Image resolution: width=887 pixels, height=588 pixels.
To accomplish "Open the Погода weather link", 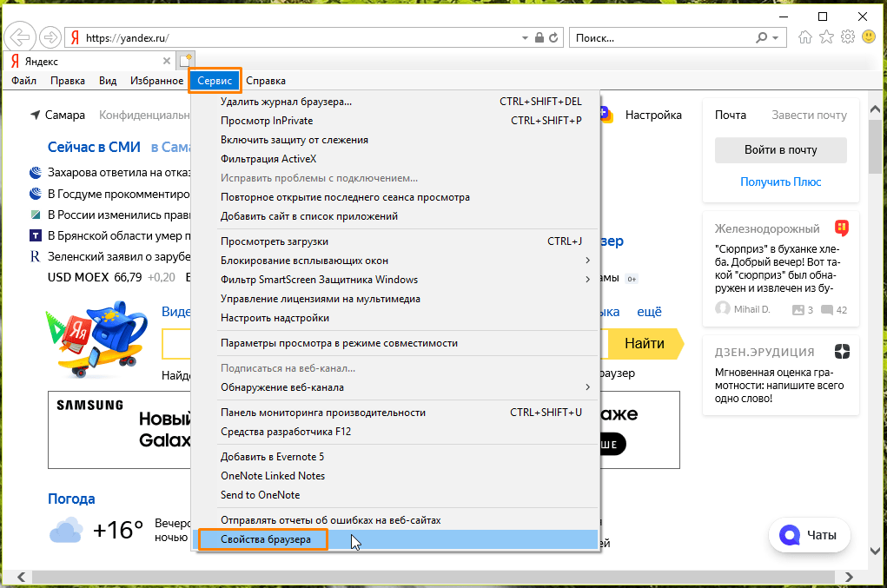I will 71,499.
